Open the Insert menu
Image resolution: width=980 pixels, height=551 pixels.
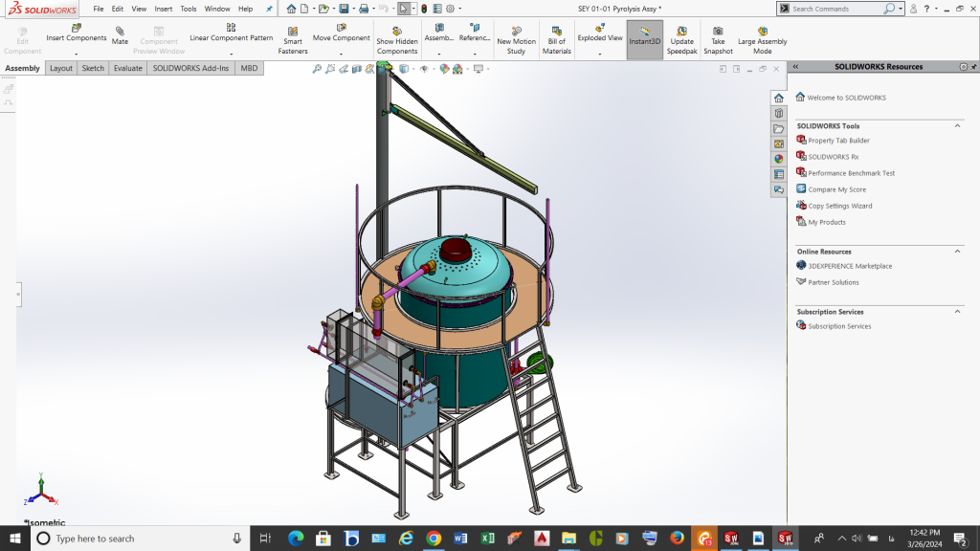(164, 9)
